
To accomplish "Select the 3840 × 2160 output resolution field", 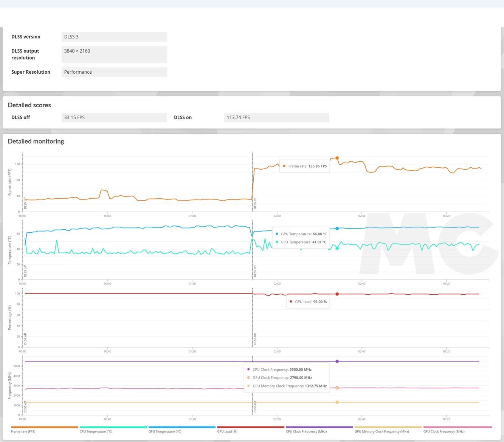I will (x=114, y=54).
